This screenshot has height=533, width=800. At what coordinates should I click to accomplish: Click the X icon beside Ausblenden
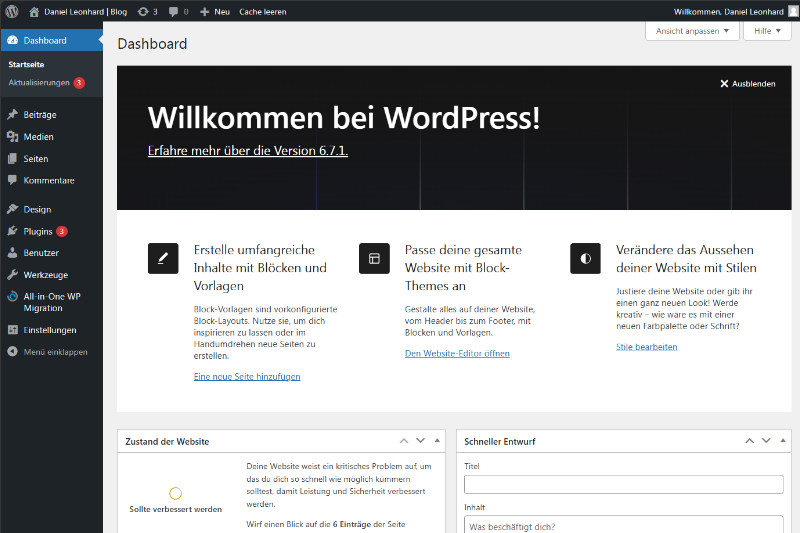(724, 84)
